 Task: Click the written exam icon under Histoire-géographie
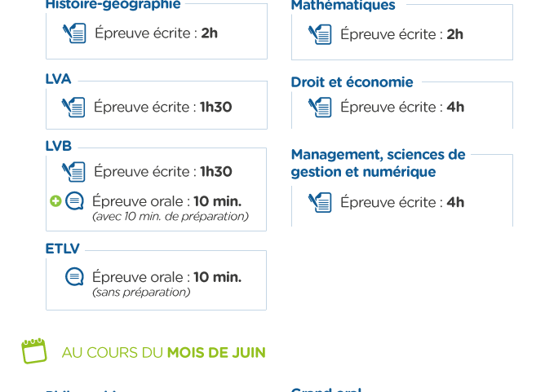[74, 33]
